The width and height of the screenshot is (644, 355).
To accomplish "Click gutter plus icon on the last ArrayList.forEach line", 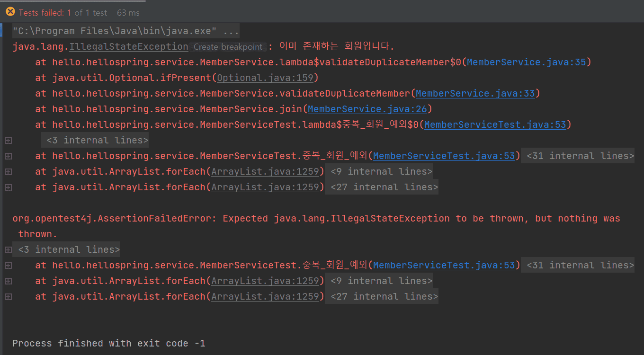I will click(8, 297).
